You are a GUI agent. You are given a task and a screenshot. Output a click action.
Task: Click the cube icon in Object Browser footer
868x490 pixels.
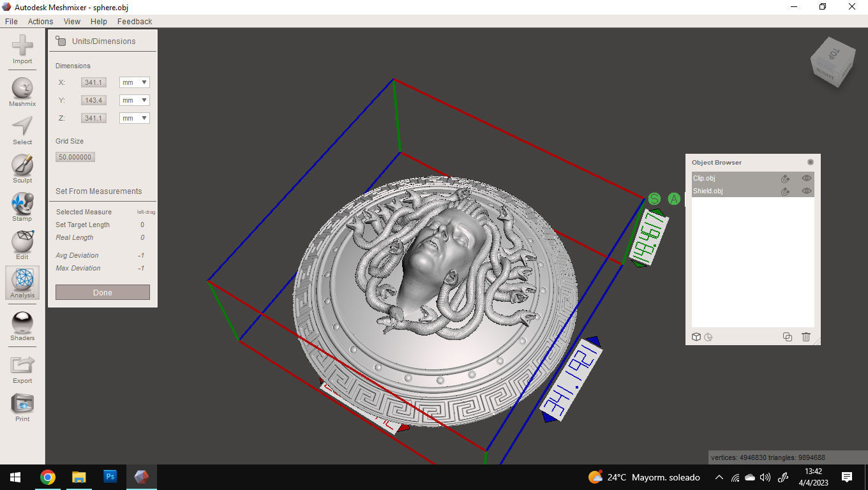696,337
